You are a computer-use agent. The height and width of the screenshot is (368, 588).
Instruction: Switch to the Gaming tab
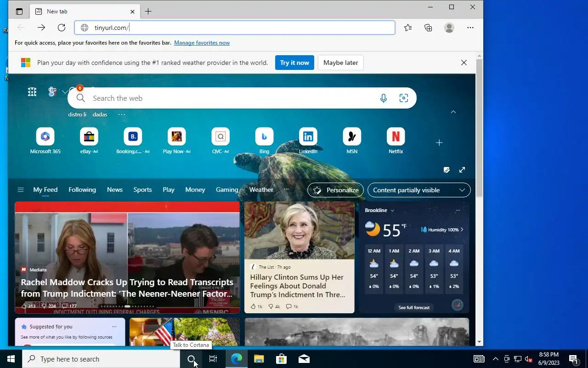click(227, 190)
